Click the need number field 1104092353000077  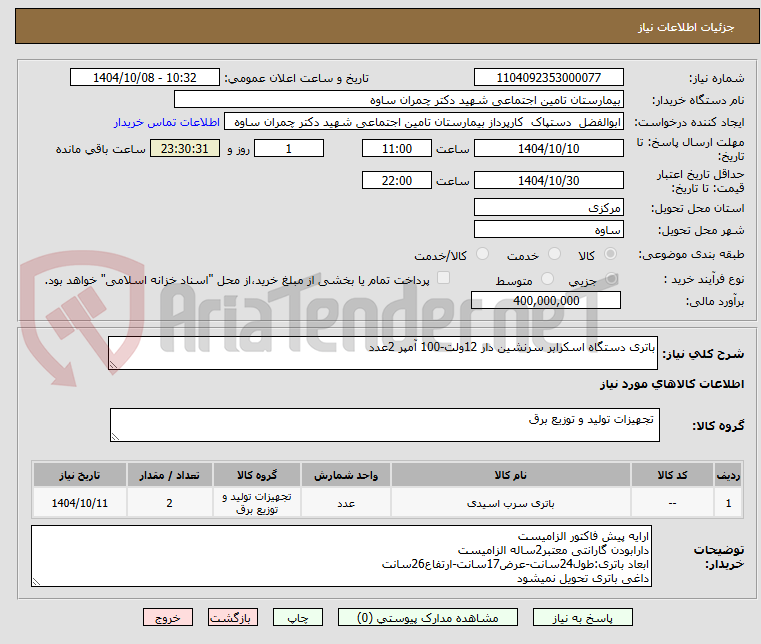pos(548,78)
